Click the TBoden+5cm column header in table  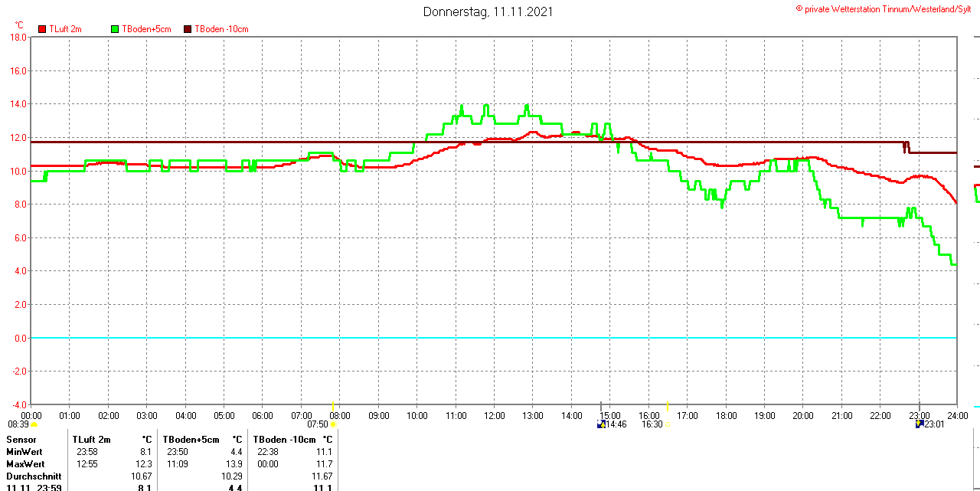coord(191,440)
